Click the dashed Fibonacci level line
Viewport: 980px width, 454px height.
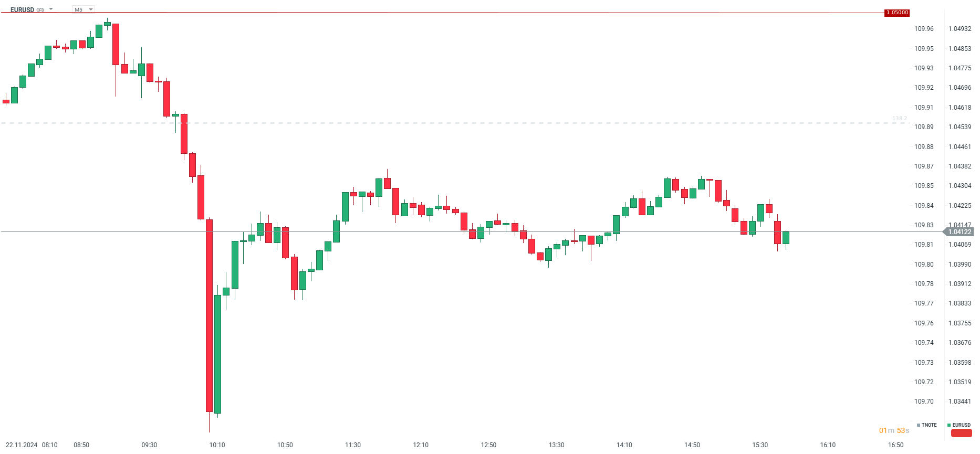[420, 123]
